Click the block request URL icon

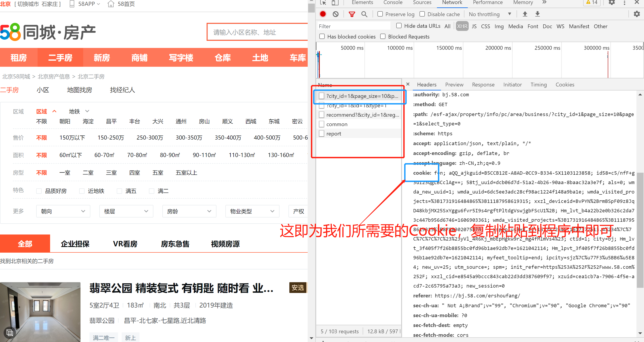click(336, 15)
